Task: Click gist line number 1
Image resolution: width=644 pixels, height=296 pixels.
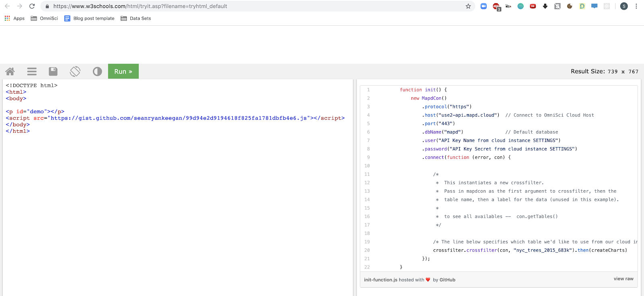Action: (x=368, y=90)
